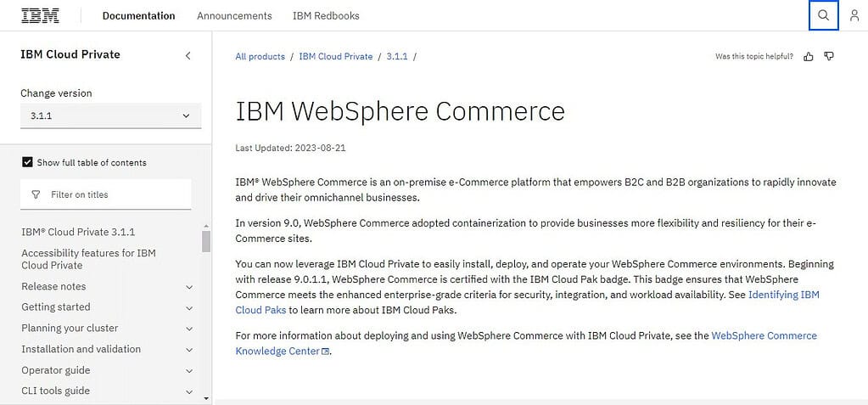Expand the Installation and validation section
The height and width of the screenshot is (405, 868).
tap(189, 350)
